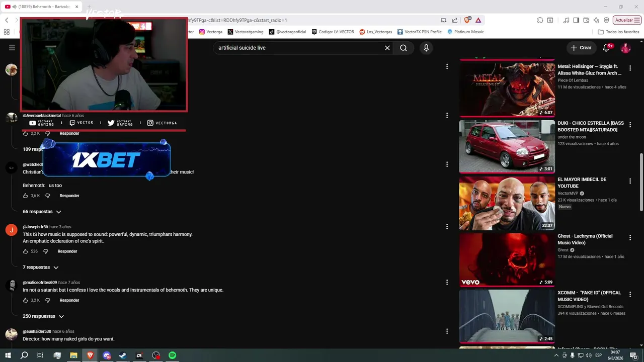Open the Vectorga Instagram bookmark

(211, 32)
